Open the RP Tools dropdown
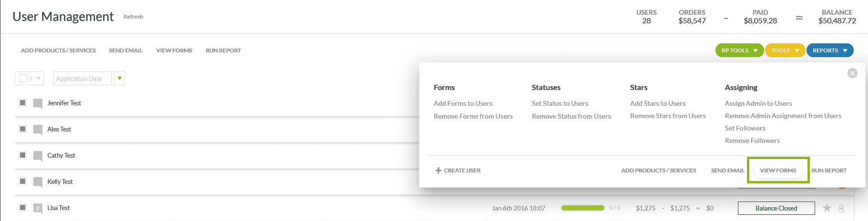 739,50
